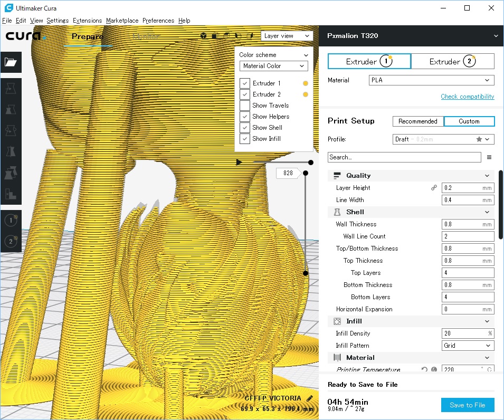Open file with the folder icon

point(11,62)
